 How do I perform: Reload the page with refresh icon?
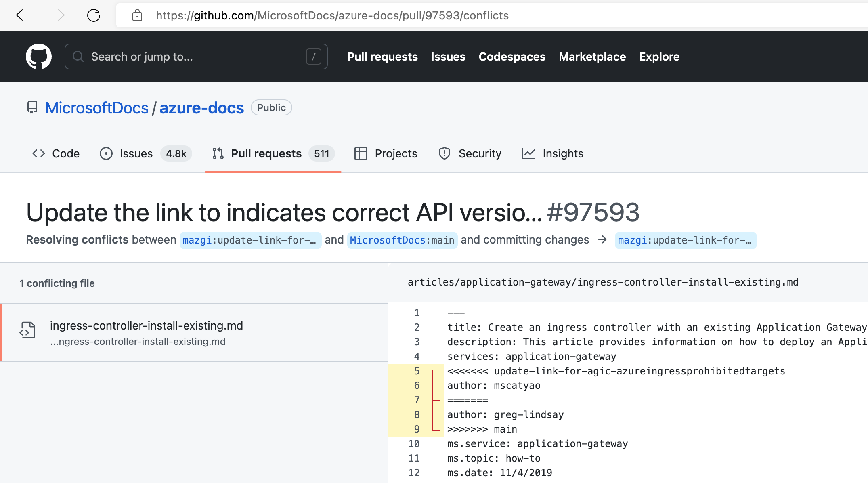(94, 15)
